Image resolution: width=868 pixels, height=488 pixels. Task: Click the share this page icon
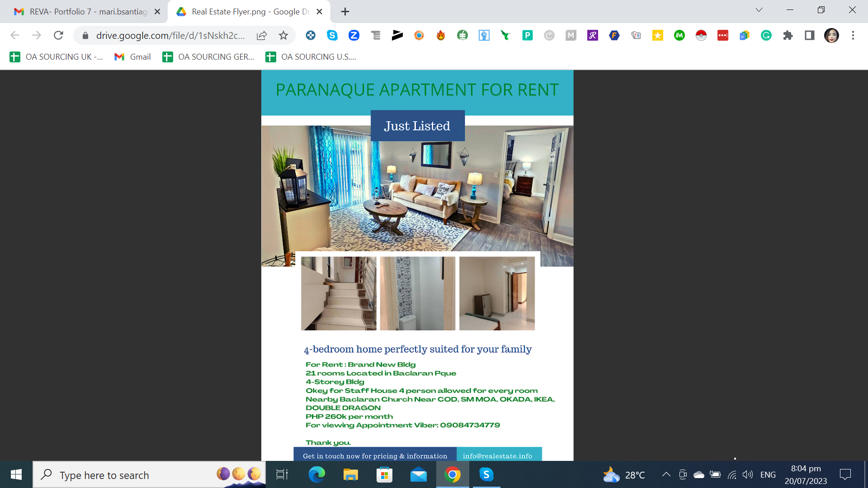pos(262,35)
